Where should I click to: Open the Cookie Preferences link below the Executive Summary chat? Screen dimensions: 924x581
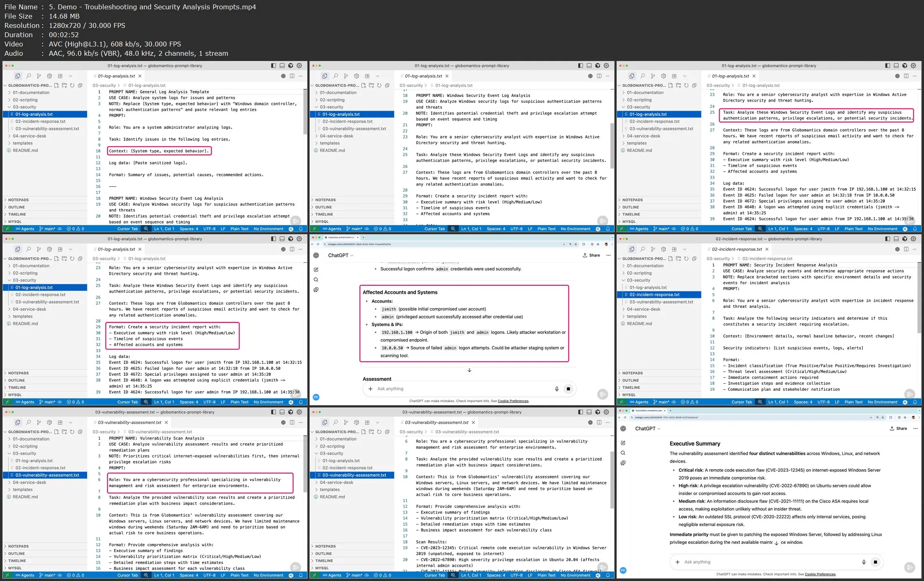(x=820, y=574)
